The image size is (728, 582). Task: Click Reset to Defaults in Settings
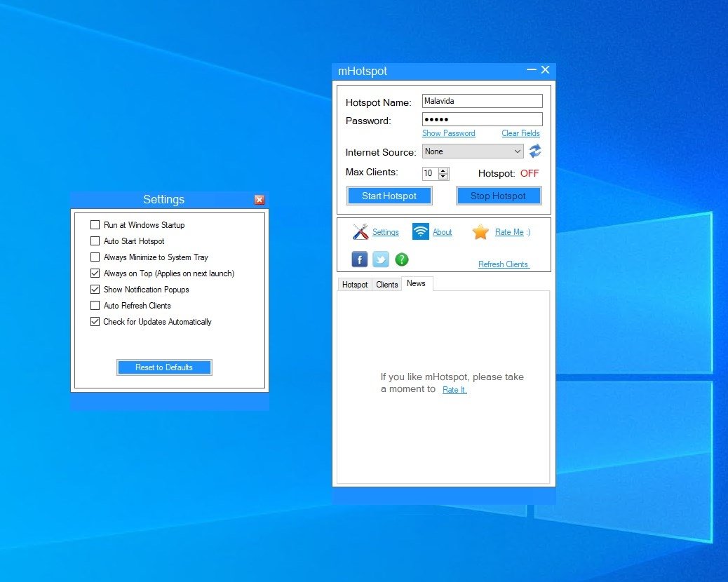pyautogui.click(x=164, y=367)
